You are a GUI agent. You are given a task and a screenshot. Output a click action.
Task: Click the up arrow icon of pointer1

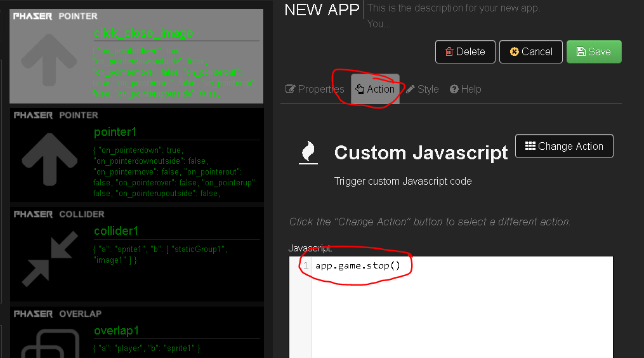pos(49,159)
